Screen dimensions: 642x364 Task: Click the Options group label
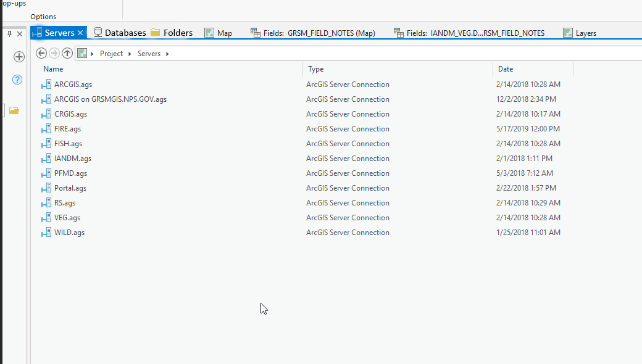43,17
